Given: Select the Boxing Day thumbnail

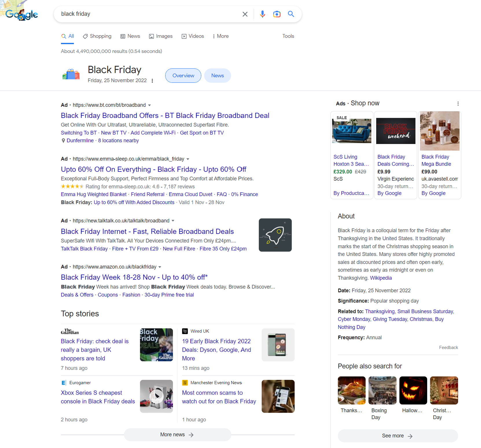Looking at the screenshot, I should point(382,390).
